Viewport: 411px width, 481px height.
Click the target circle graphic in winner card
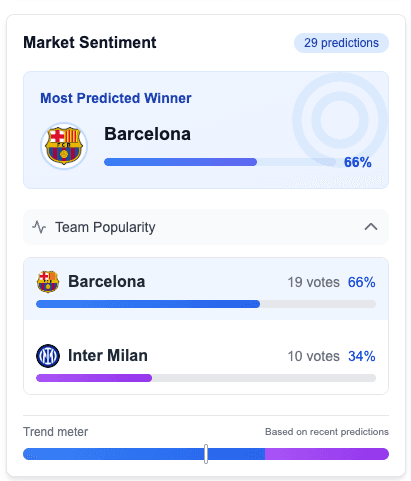[340, 120]
